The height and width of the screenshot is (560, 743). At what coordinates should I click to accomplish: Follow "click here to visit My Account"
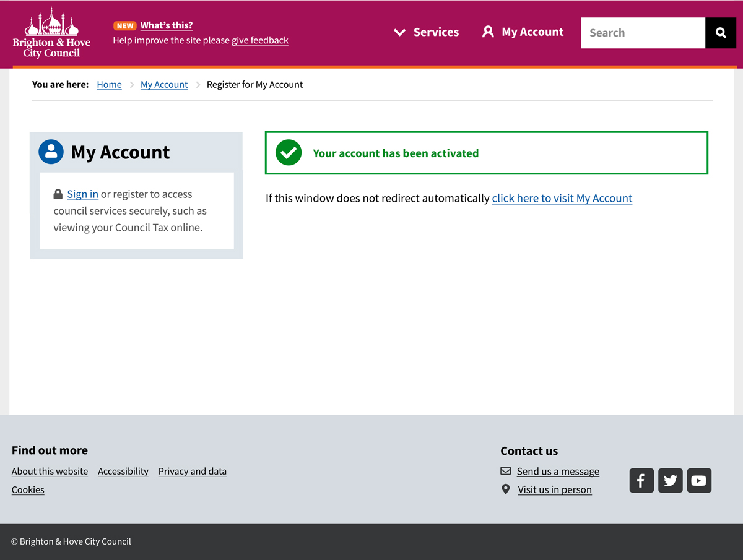point(562,198)
